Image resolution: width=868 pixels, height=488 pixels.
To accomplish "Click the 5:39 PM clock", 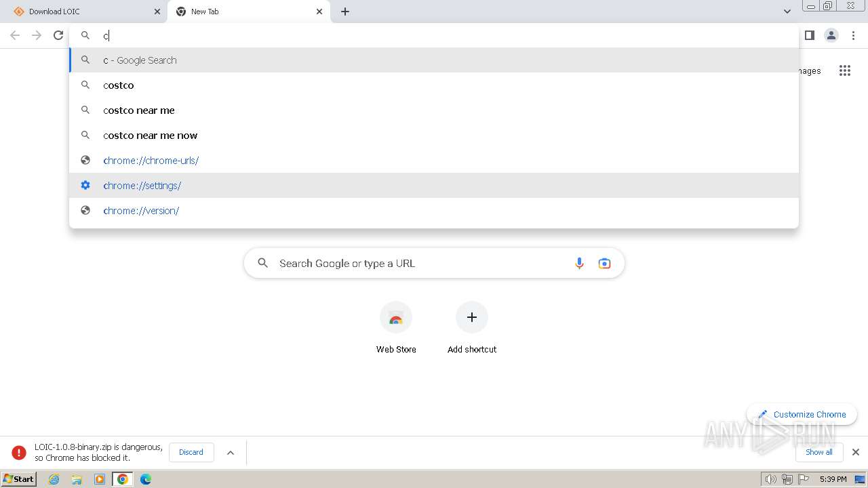I will pyautogui.click(x=833, y=479).
